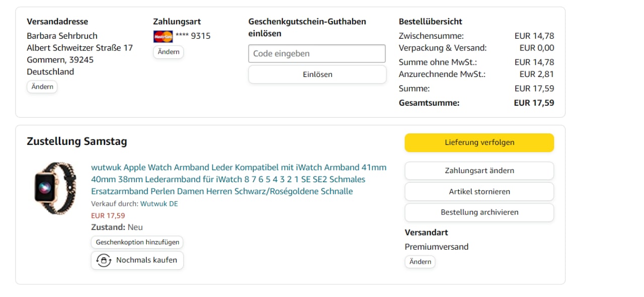Open the Wutwuk DE seller link
Image resolution: width=644 pixels, height=297 pixels.
point(159,204)
